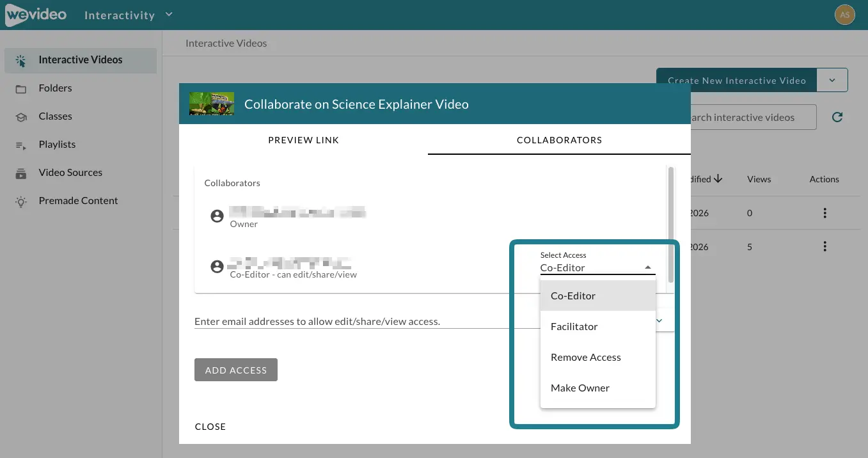Choose Make Owner from the list

pos(598,388)
